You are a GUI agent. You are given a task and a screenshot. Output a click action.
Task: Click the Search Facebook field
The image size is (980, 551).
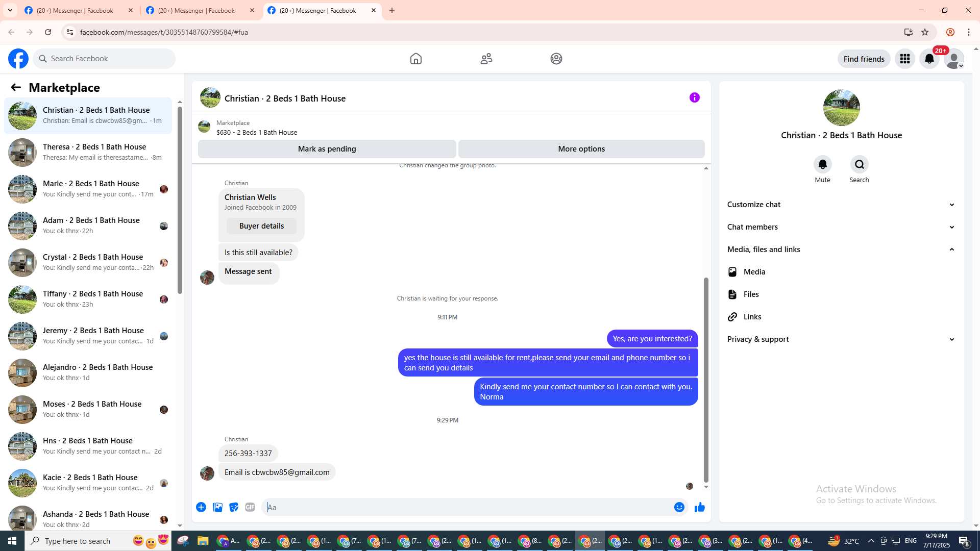point(104,59)
